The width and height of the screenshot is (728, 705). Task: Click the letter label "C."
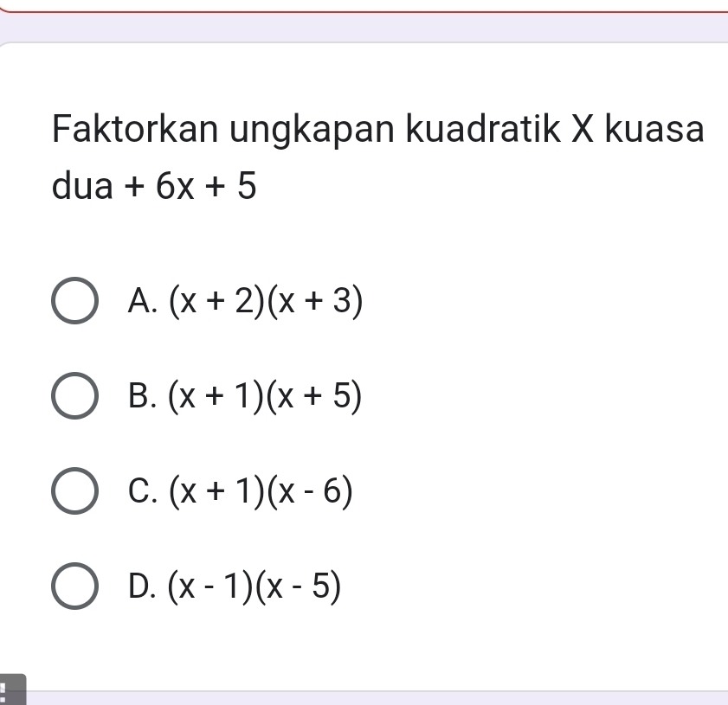(x=139, y=493)
